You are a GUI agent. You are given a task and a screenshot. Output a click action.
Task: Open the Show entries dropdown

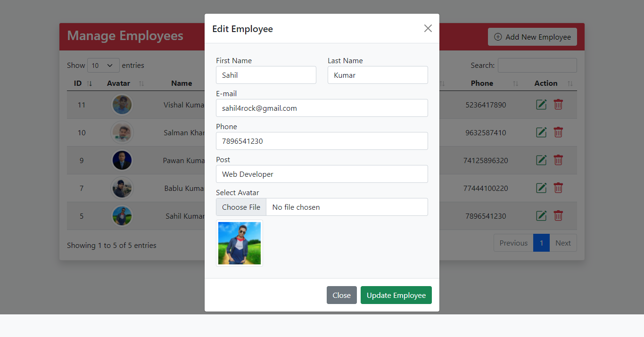[103, 65]
